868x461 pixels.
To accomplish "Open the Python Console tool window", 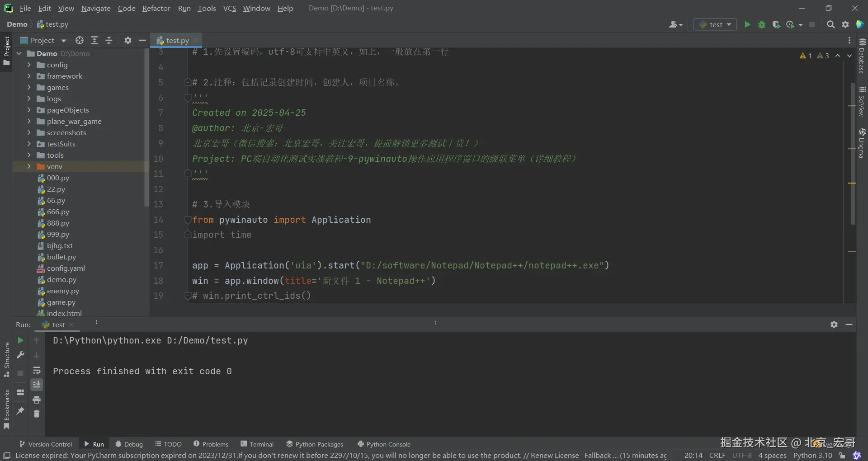I will coord(384,444).
